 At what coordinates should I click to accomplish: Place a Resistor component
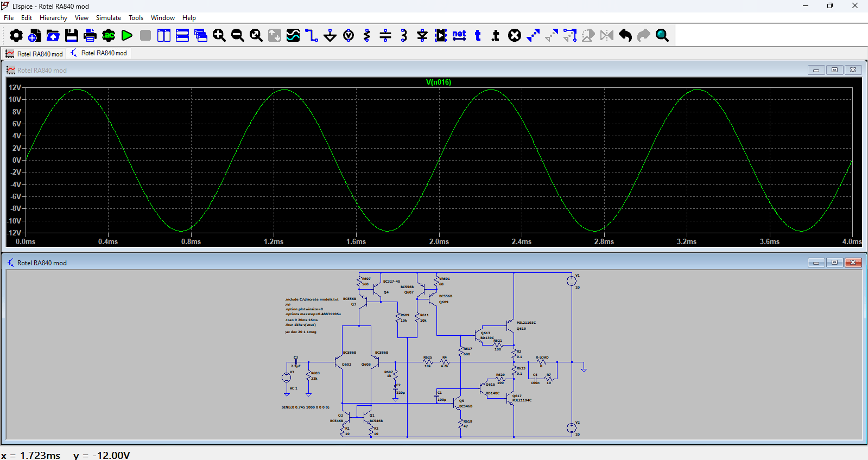tap(367, 35)
